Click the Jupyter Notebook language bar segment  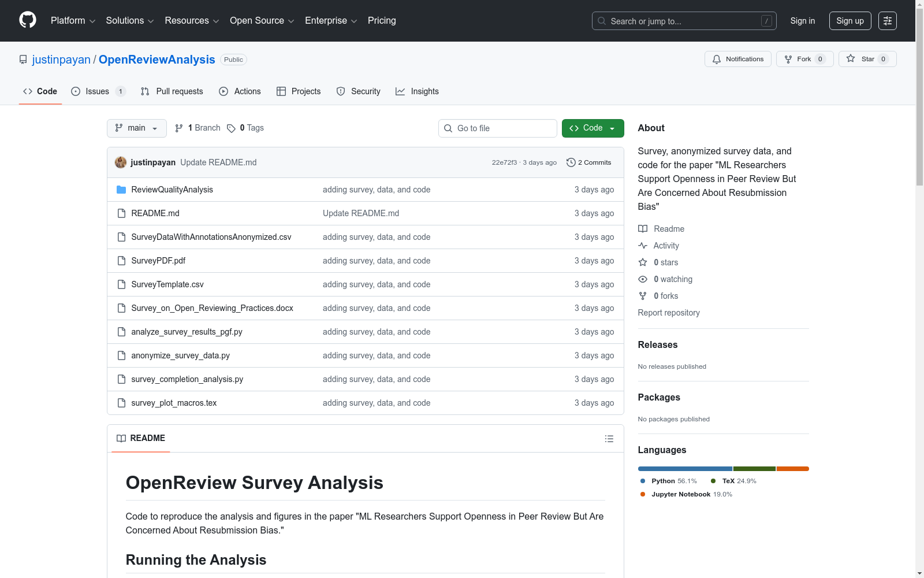793,469
